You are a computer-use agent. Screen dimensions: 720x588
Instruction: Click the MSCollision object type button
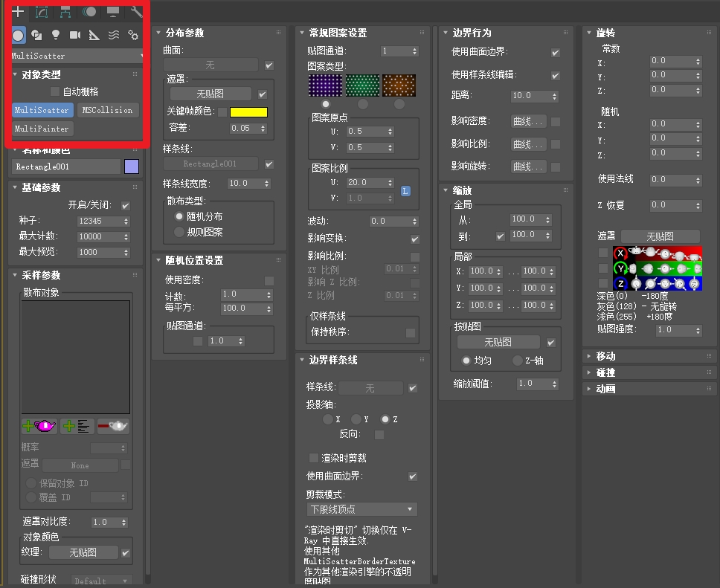point(107,110)
